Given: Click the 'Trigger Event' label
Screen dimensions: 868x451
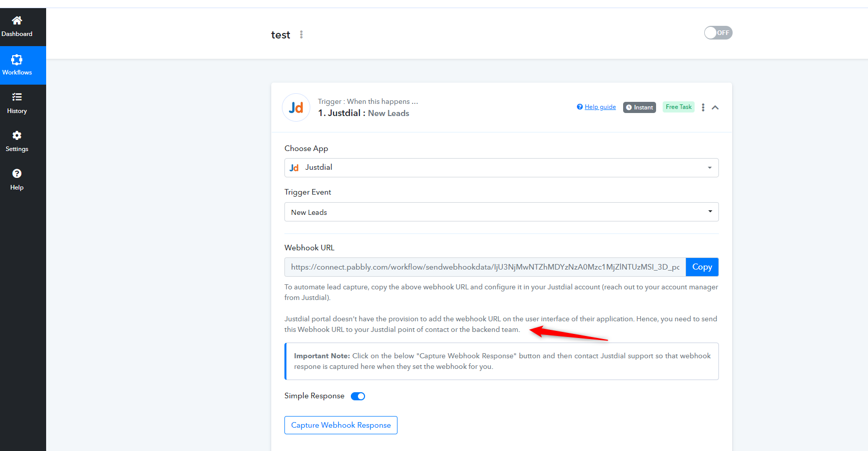Looking at the screenshot, I should tap(308, 192).
